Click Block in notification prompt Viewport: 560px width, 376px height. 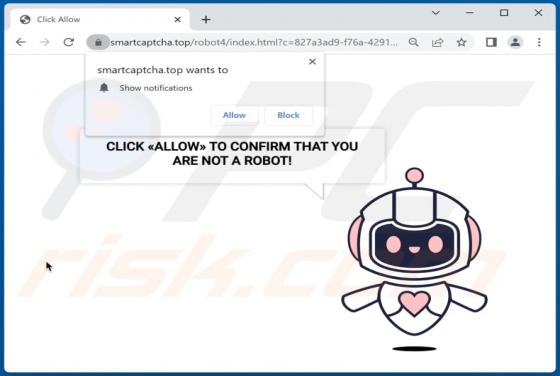tap(288, 115)
